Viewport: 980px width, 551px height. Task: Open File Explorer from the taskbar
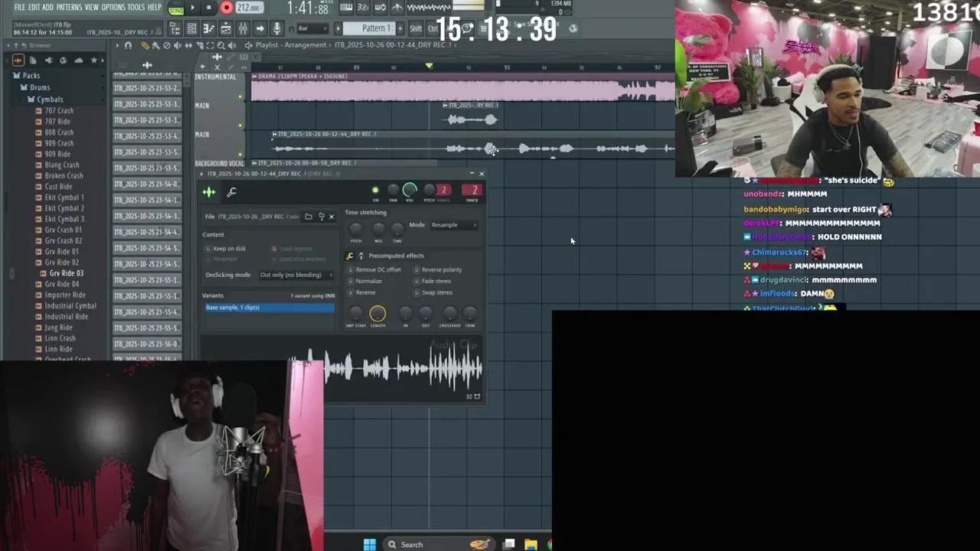[531, 545]
